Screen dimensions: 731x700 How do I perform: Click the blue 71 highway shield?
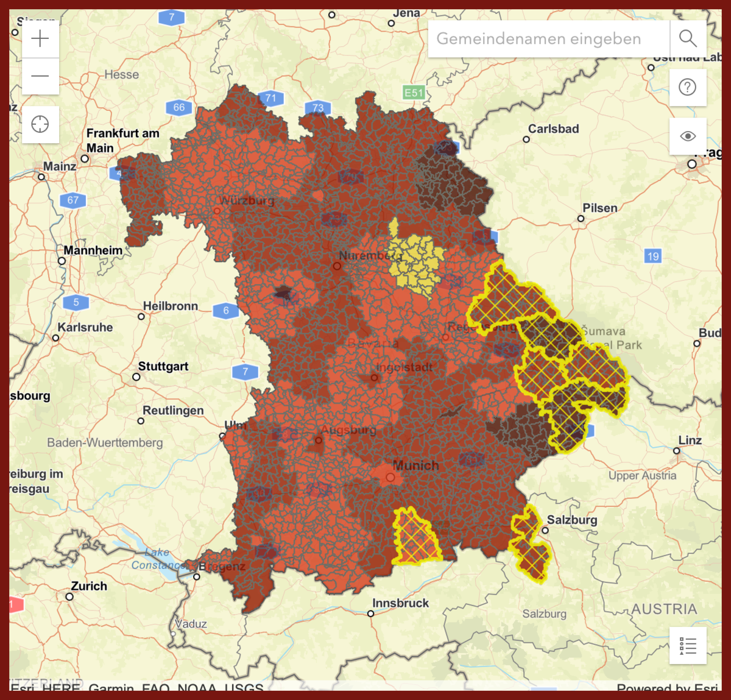271,98
